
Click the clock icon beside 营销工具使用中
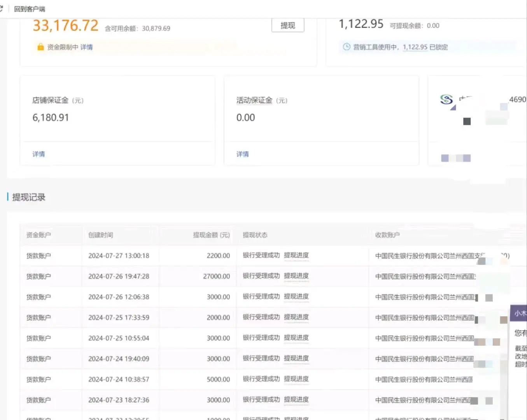pos(346,47)
